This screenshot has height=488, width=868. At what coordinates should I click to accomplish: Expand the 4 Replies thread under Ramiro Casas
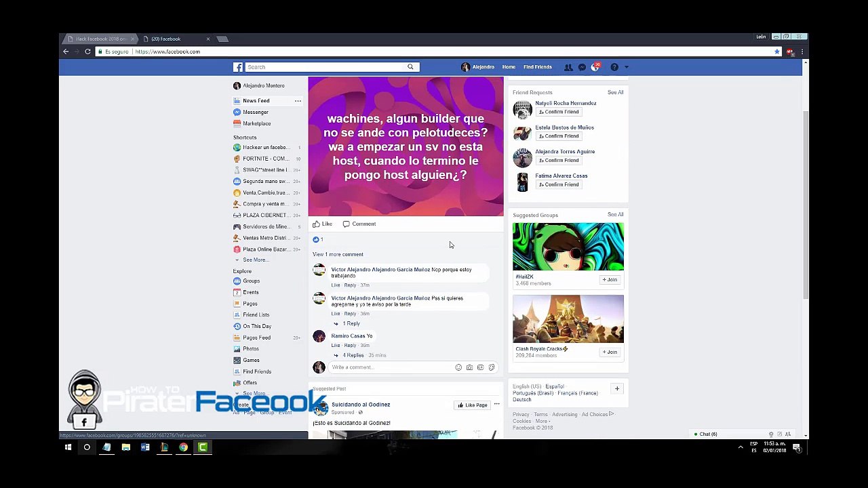pos(353,355)
